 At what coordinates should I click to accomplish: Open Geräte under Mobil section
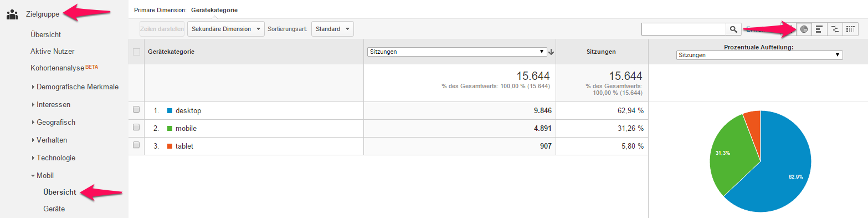54,209
